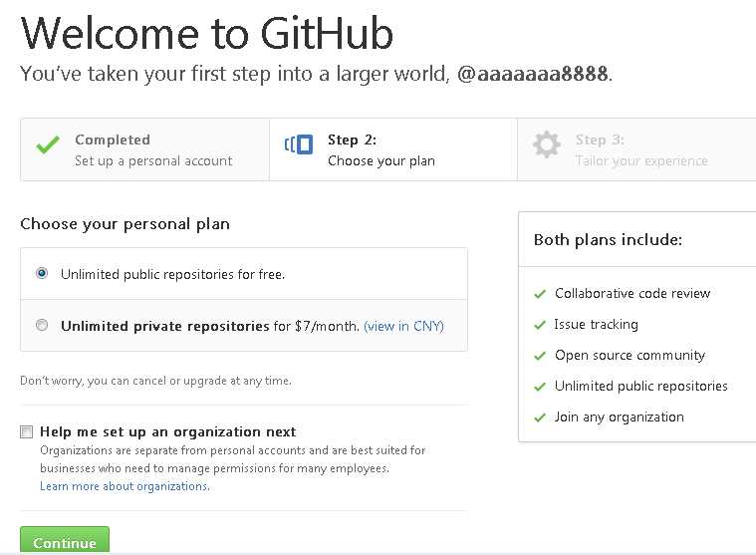This screenshot has height=555, width=756.
Task: Select the unlimited private repositories $7/month plan
Action: click(42, 325)
